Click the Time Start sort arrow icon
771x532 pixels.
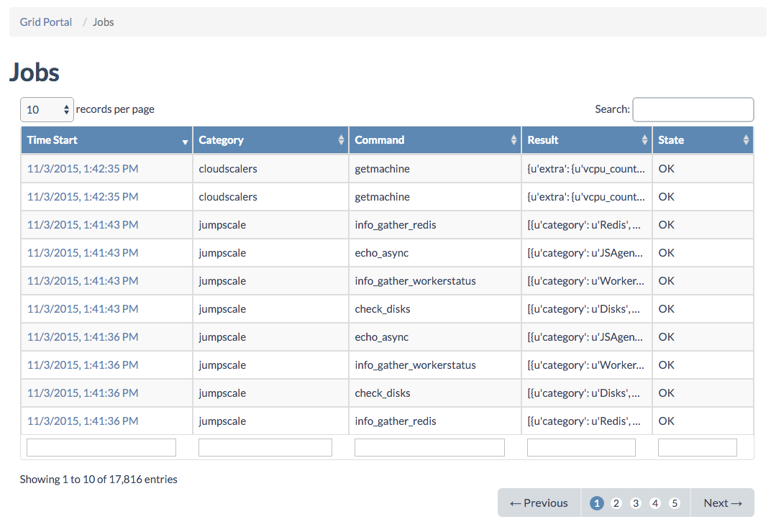tap(186, 142)
